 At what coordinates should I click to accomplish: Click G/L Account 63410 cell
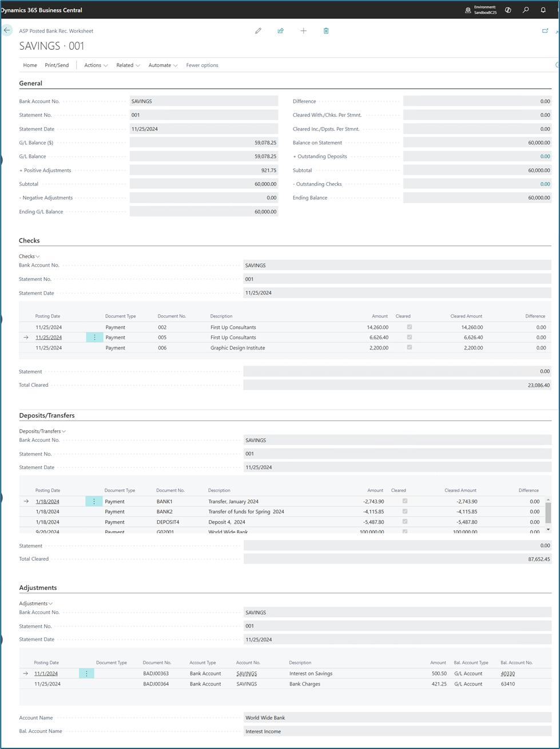click(507, 684)
